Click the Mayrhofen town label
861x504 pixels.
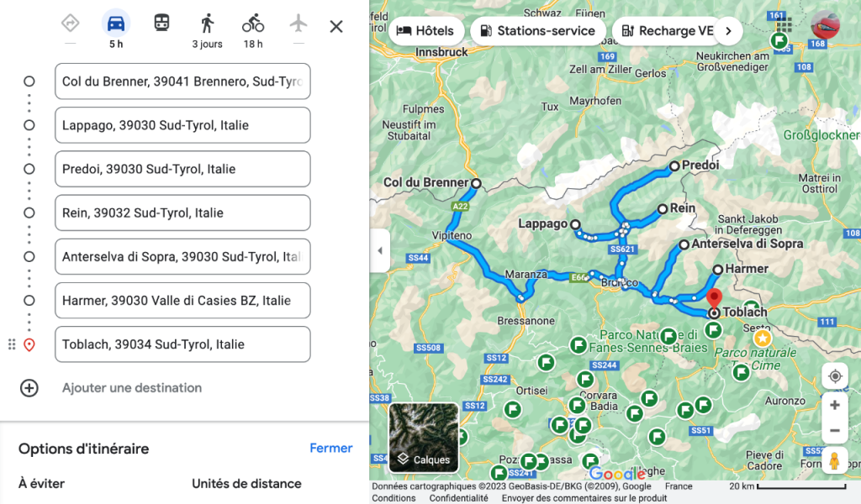595,101
